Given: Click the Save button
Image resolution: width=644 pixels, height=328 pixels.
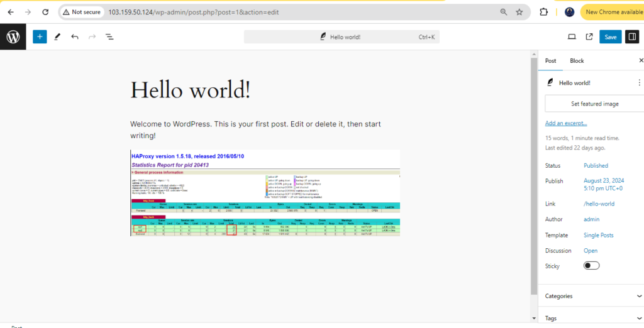Looking at the screenshot, I should pos(610,37).
